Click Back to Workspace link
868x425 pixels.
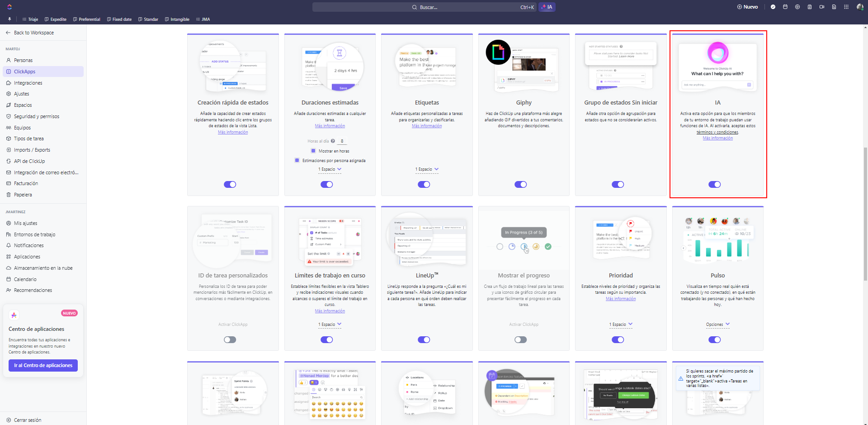(x=33, y=33)
